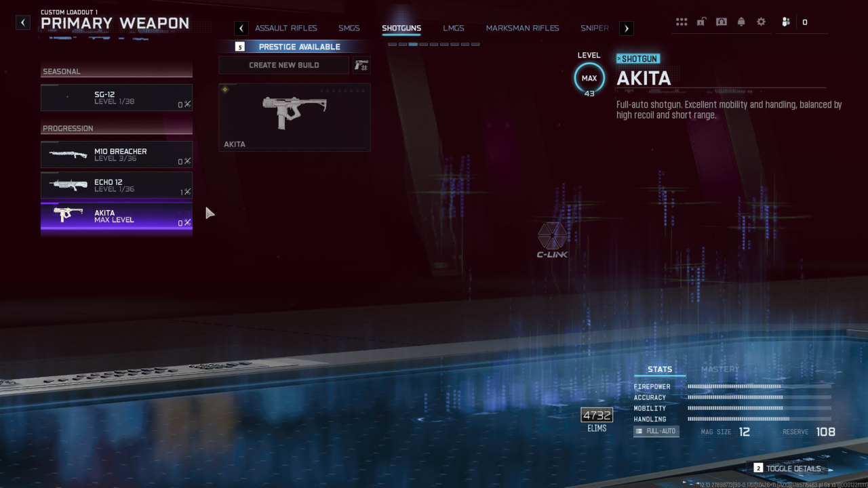Click the Accuracy stat bar
Image resolution: width=868 pixels, height=488 pixels.
pyautogui.click(x=759, y=397)
